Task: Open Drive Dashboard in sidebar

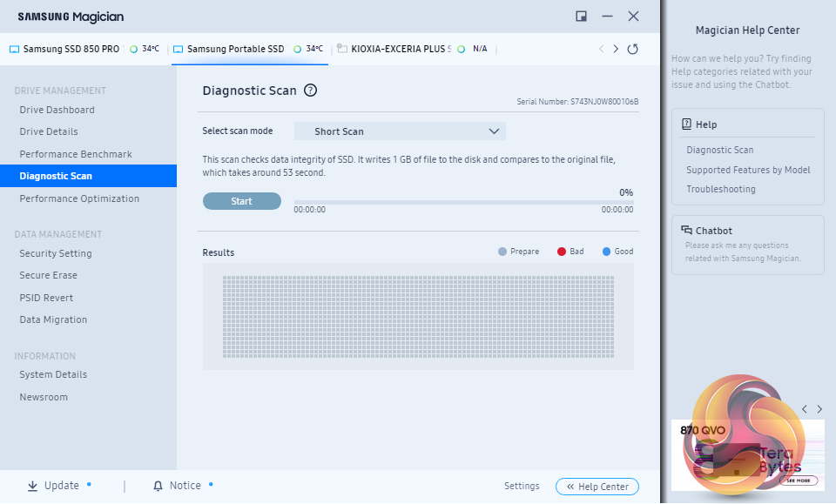Action: click(57, 110)
